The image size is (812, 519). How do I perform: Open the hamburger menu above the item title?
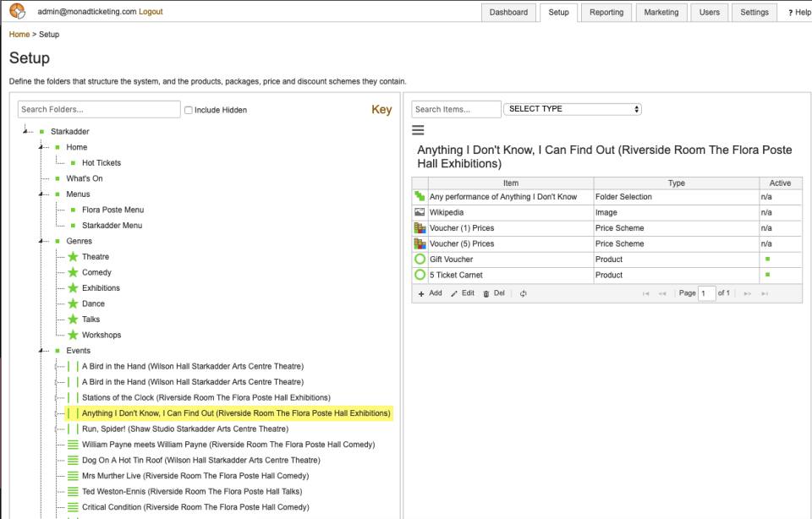coord(418,130)
